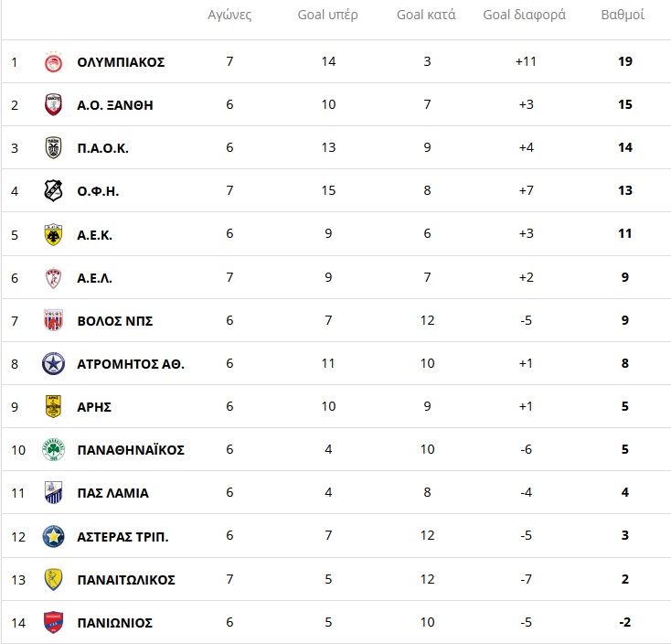Viewport: 671px width, 644px height.
Task: Click the Α.Ο. ΞΑΝΘΗ club logo
Action: (53, 105)
